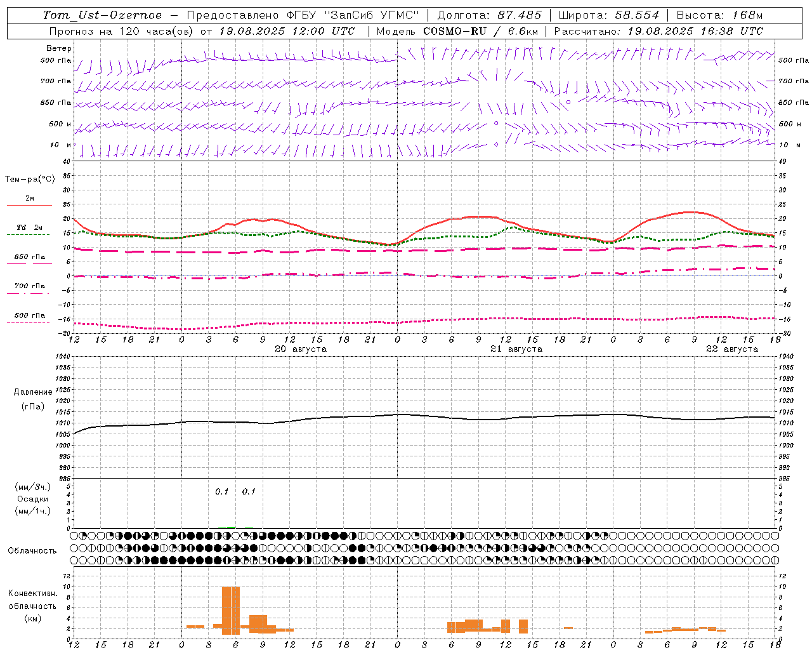Click the green dashed legend line under Td 2м
The height and width of the screenshot is (650, 812).
point(29,235)
